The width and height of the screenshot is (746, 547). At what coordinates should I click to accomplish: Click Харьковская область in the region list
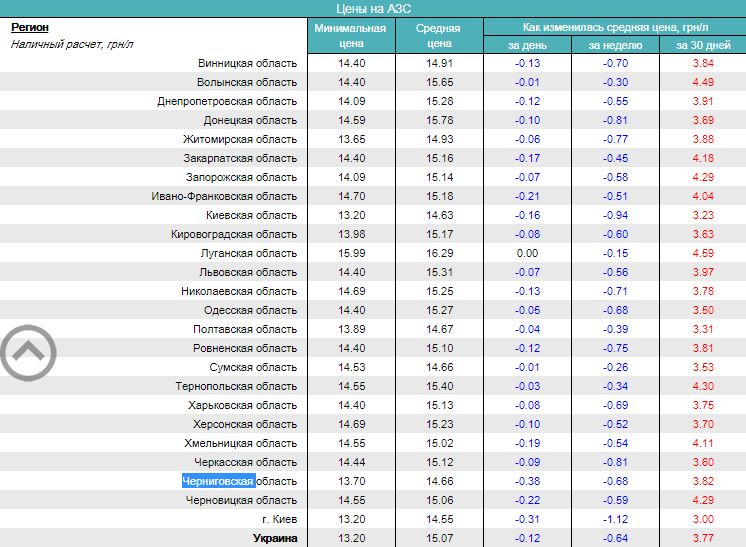242,406
